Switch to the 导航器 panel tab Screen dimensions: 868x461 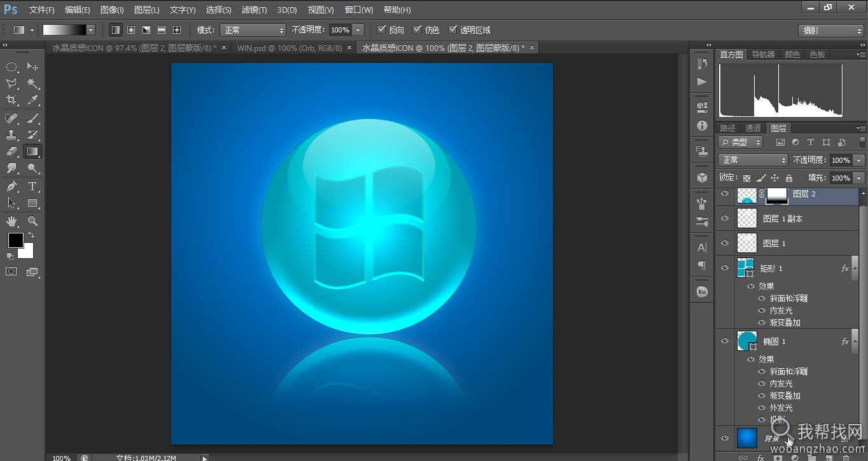(x=763, y=55)
